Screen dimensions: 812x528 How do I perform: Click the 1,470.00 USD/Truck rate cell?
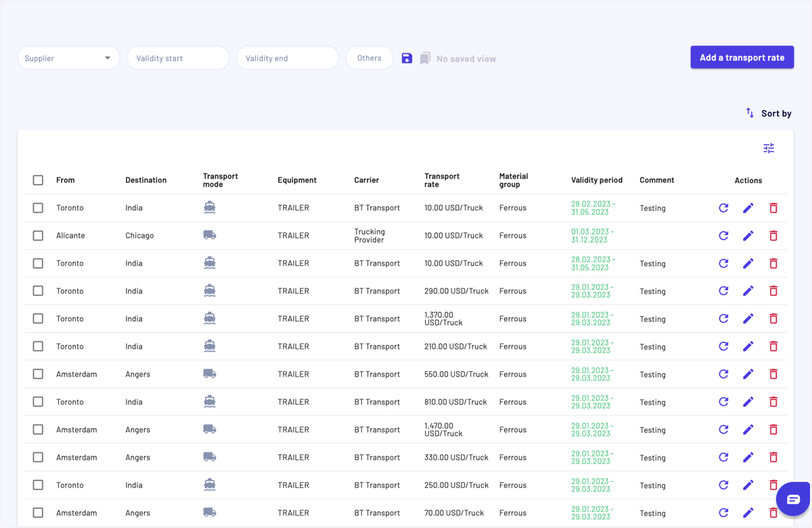tap(443, 429)
